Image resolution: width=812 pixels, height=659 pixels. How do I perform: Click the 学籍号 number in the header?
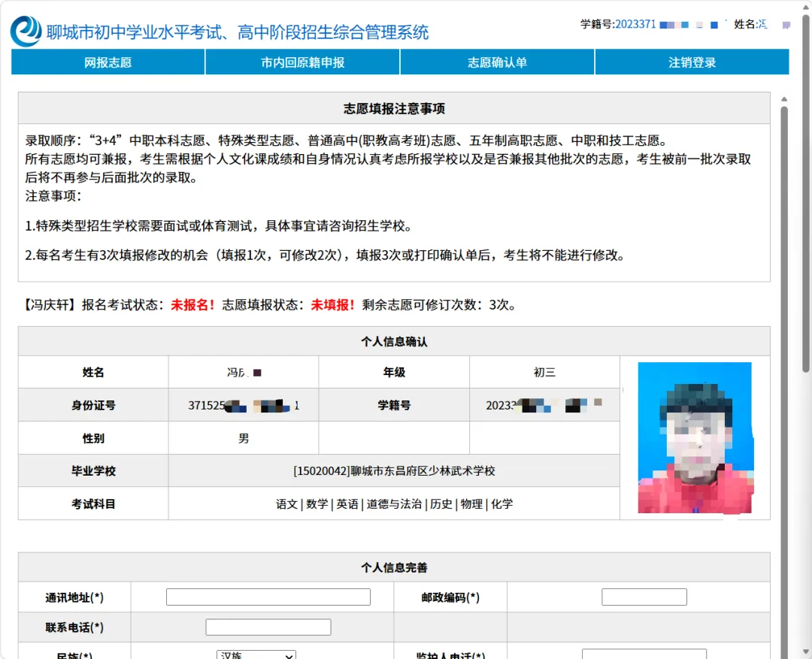[635, 24]
